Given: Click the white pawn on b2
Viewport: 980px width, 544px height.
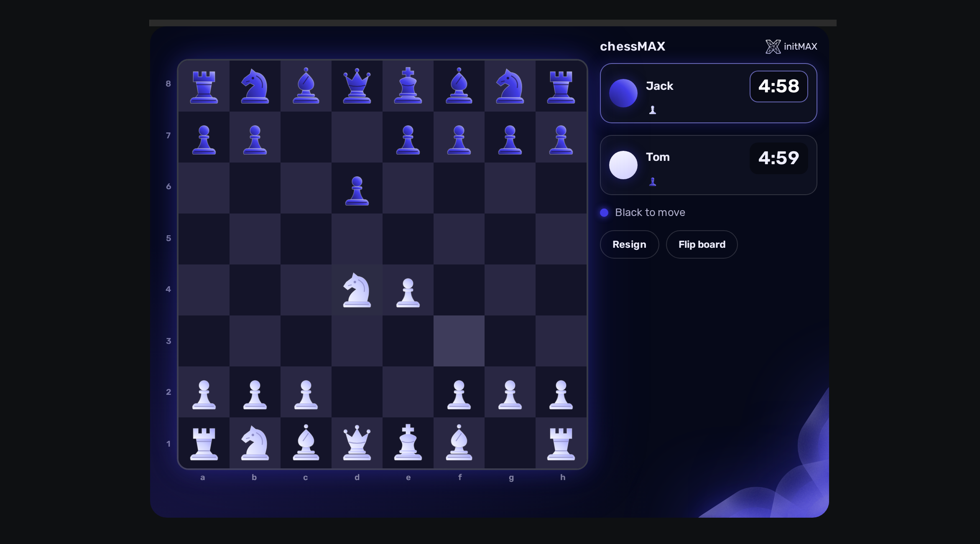Looking at the screenshot, I should coord(255,394).
